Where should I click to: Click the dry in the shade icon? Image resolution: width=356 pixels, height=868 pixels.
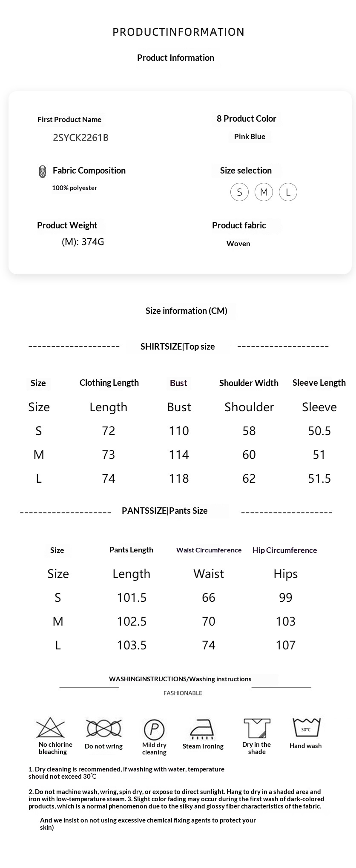click(257, 728)
